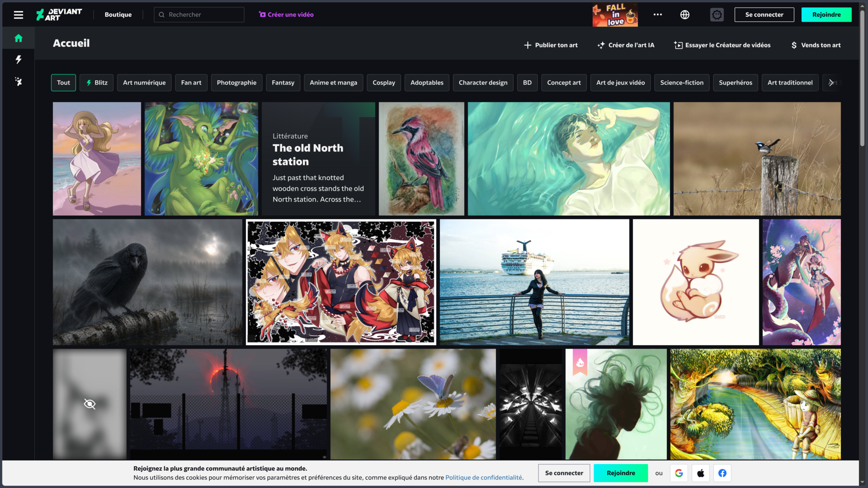Select the Art numérique tab

tap(144, 83)
